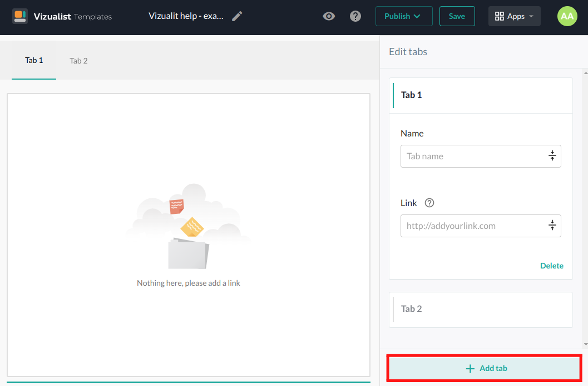Expand the Tab 2 settings panel

(x=481, y=309)
